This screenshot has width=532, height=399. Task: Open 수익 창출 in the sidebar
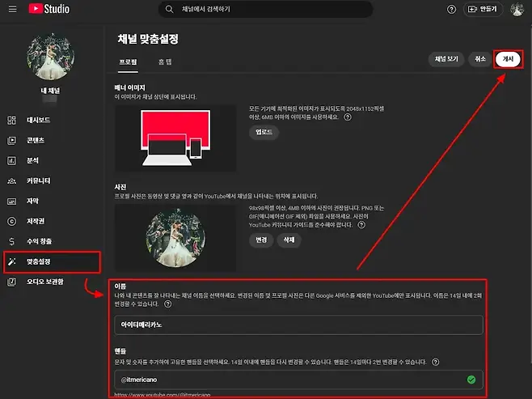click(52, 241)
